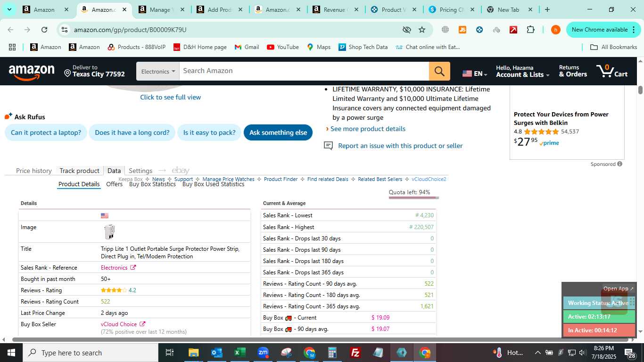644x362 pixels.
Task: Click Ask something else button
Action: coord(278,132)
